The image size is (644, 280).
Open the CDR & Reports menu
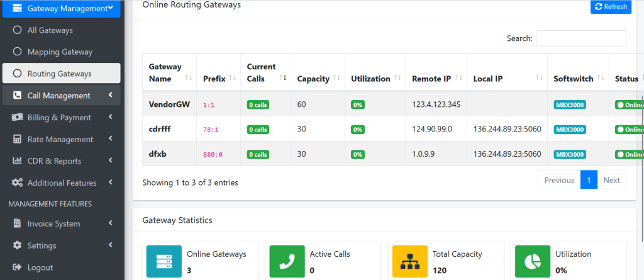[61, 160]
